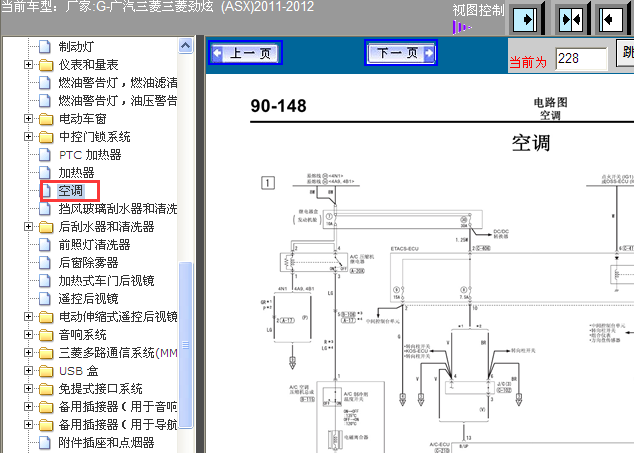The width and height of the screenshot is (634, 453).
Task: Click the PTC 加热器 page icon
Action: [x=45, y=155]
